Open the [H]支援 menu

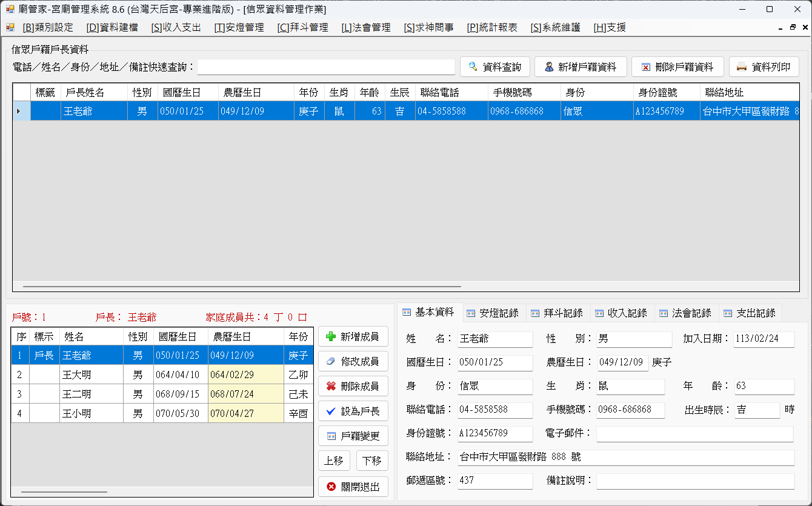(610, 27)
